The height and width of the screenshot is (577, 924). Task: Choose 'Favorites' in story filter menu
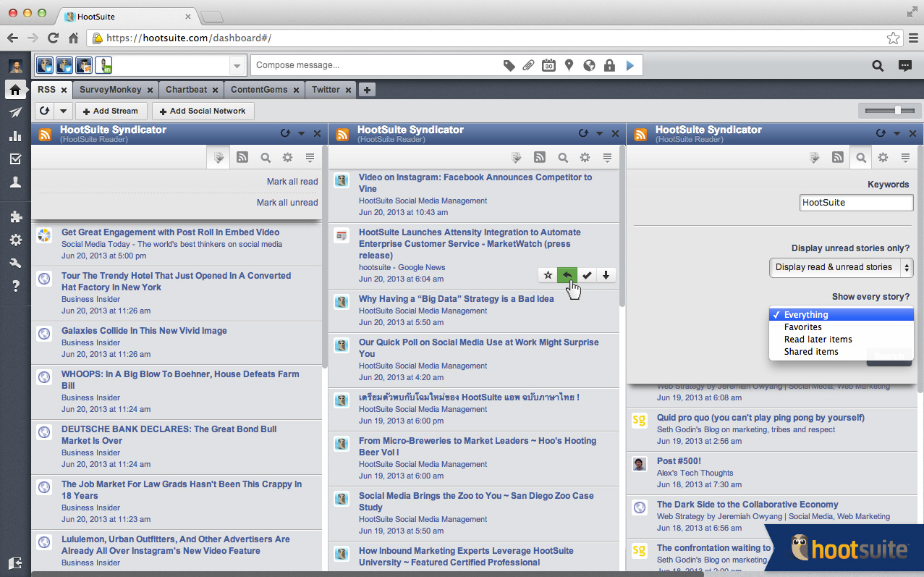842,327
